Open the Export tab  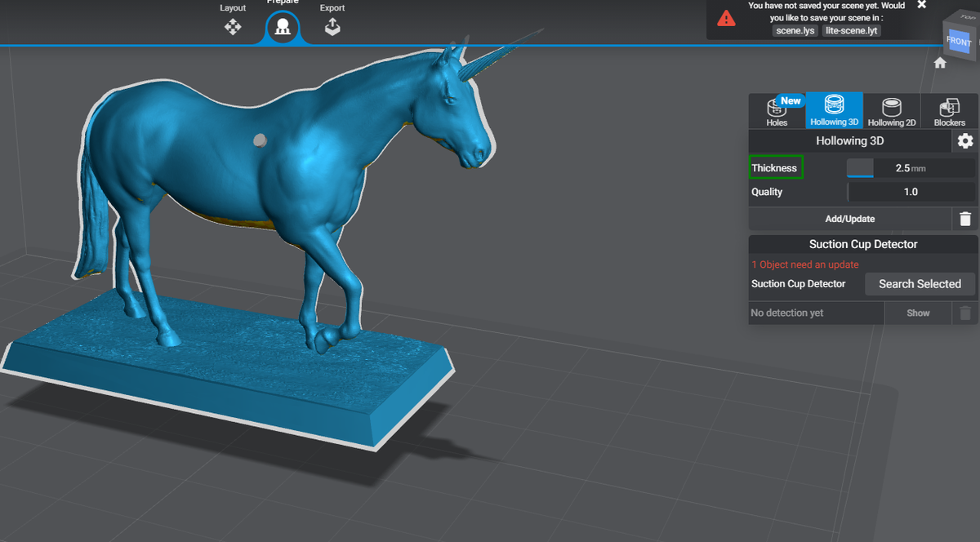click(x=332, y=18)
